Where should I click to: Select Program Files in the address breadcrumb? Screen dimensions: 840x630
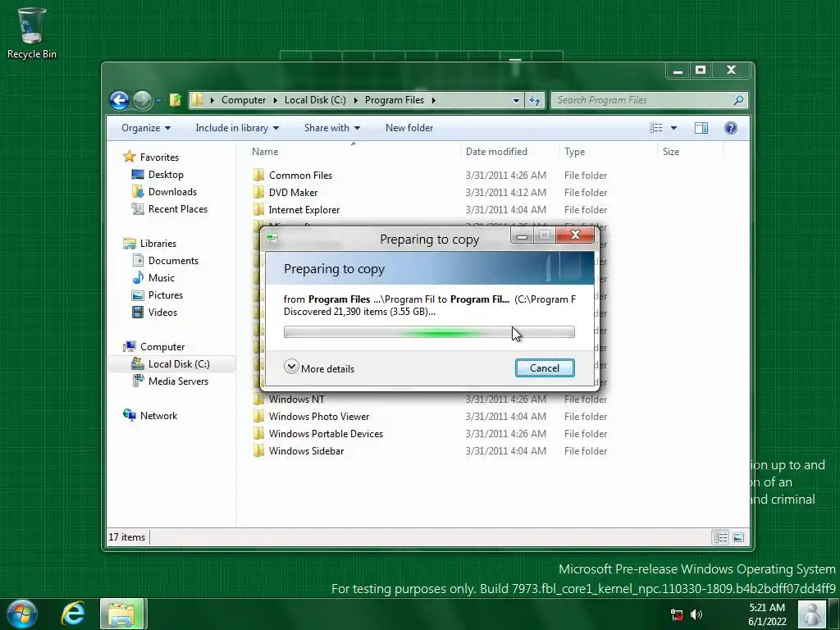coord(395,100)
